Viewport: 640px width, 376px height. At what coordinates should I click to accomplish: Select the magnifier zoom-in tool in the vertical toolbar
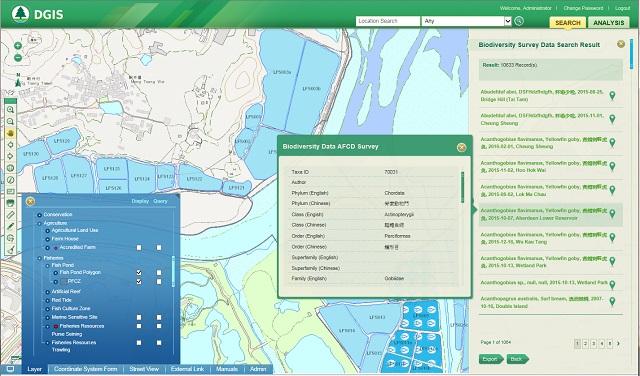click(x=11, y=110)
